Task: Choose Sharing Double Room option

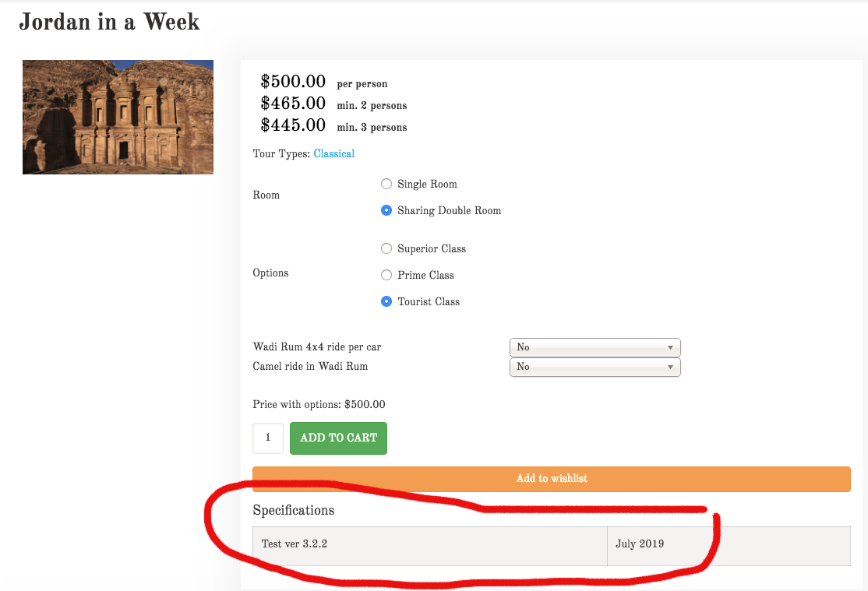Action: 386,211
